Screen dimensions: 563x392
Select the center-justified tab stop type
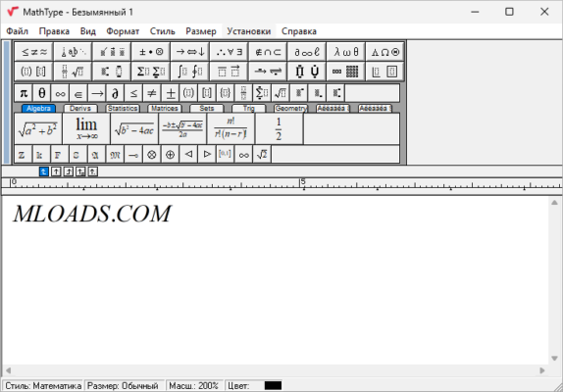tap(56, 171)
